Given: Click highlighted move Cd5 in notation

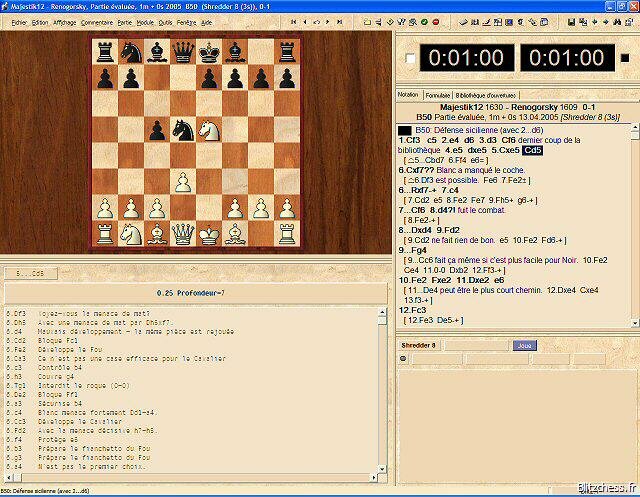Looking at the screenshot, I should pos(533,150).
